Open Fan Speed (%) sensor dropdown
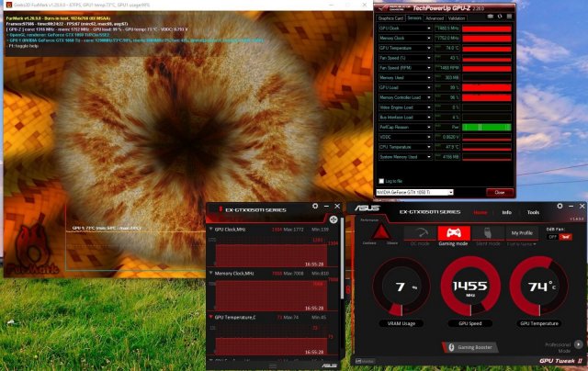Image resolution: width=588 pixels, height=371 pixels. [x=429, y=58]
